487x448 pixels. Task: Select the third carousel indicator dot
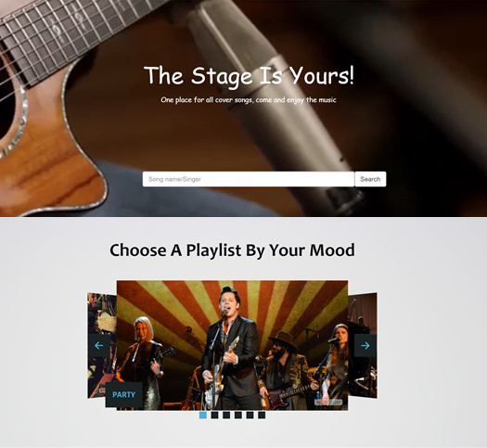tap(226, 416)
